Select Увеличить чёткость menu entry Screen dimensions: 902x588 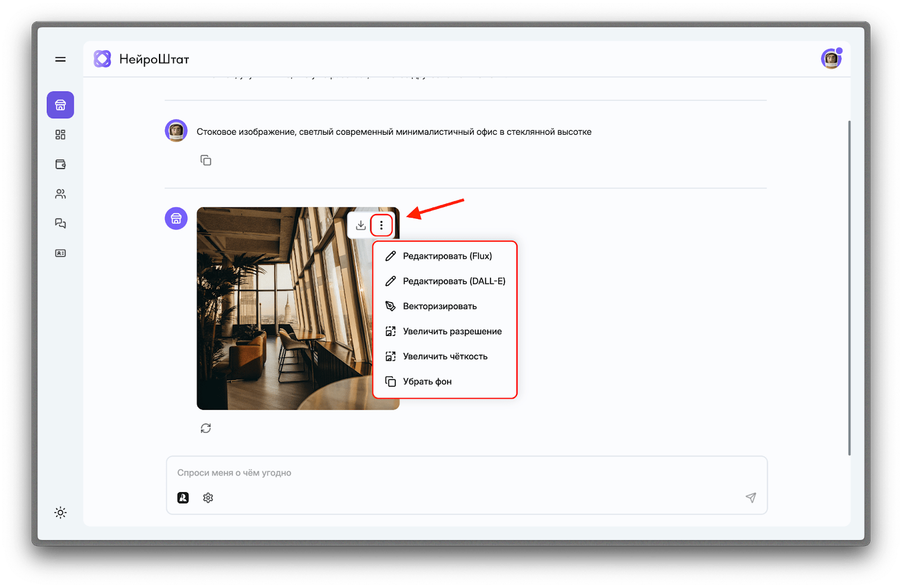click(445, 356)
